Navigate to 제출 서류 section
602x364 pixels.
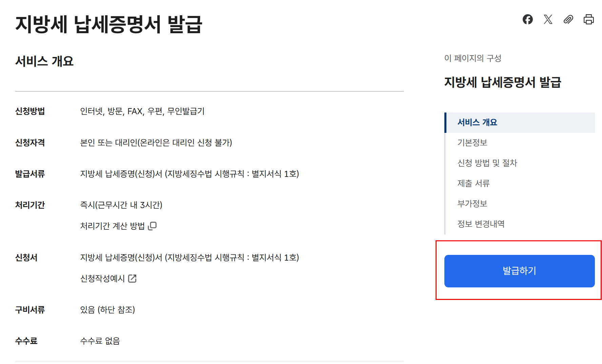click(474, 183)
